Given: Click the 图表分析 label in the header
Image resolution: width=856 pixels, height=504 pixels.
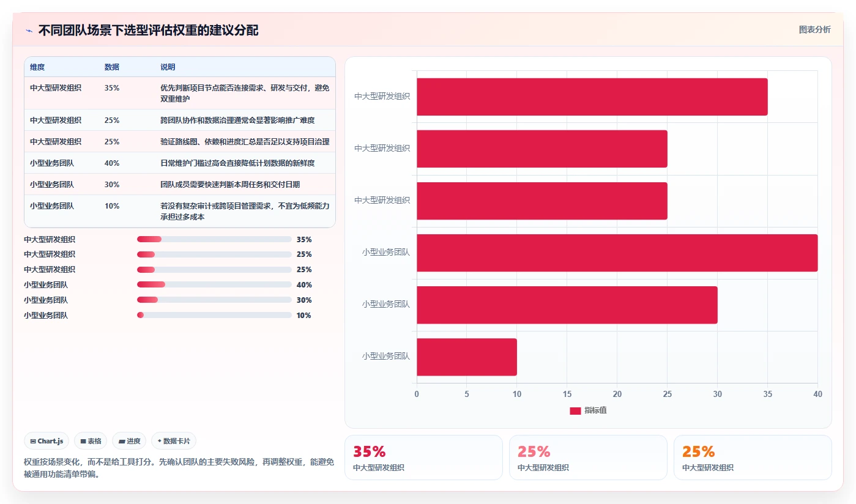Looking at the screenshot, I should point(814,29).
